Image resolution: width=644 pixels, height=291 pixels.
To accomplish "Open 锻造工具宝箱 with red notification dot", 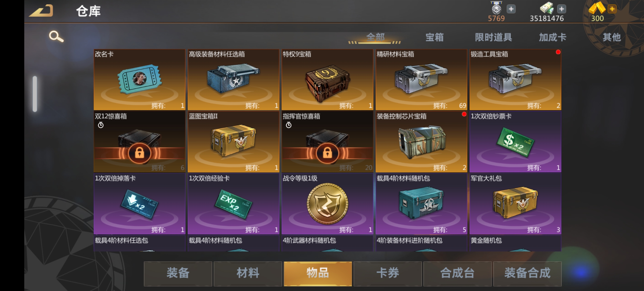I will click(515, 79).
